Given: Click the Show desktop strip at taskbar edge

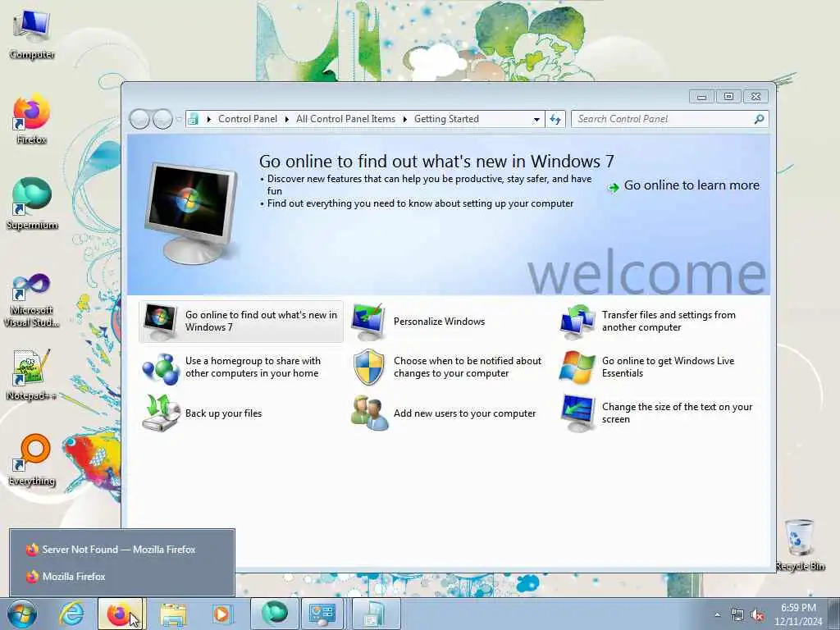Looking at the screenshot, I should 835,614.
